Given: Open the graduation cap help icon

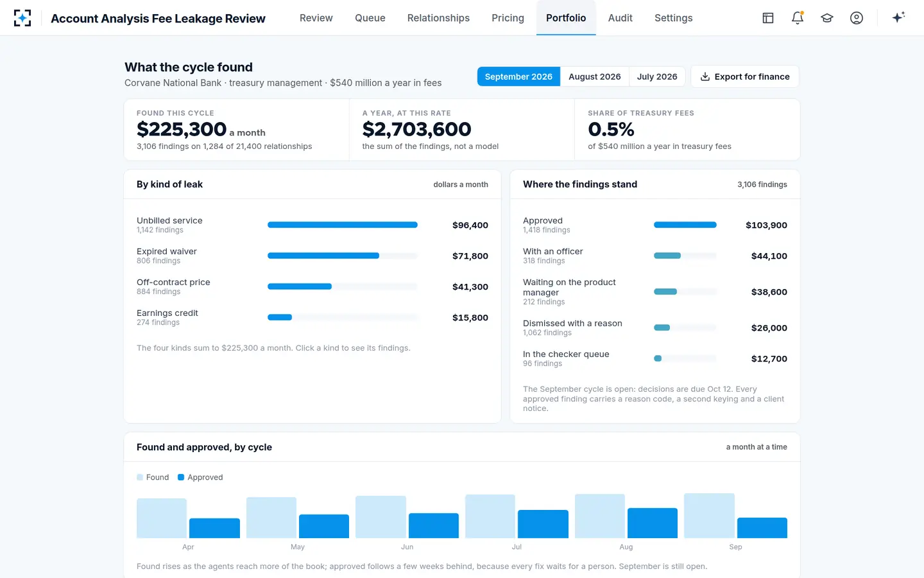Looking at the screenshot, I should [827, 18].
